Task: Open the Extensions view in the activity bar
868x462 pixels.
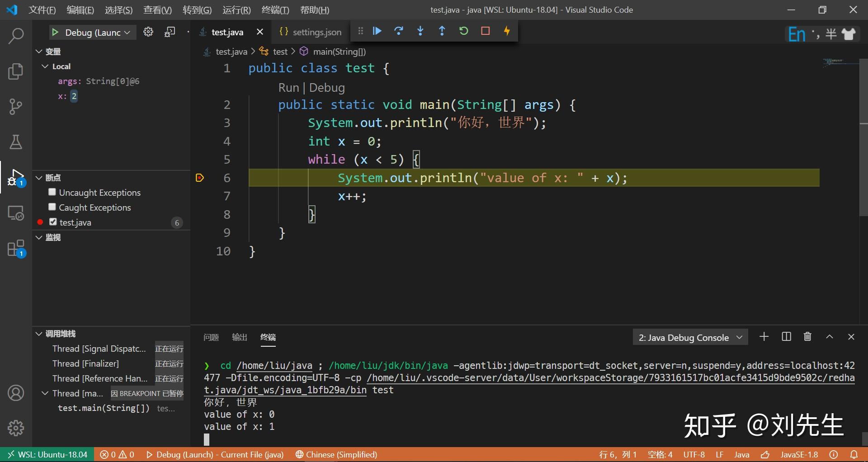Action: click(x=16, y=248)
